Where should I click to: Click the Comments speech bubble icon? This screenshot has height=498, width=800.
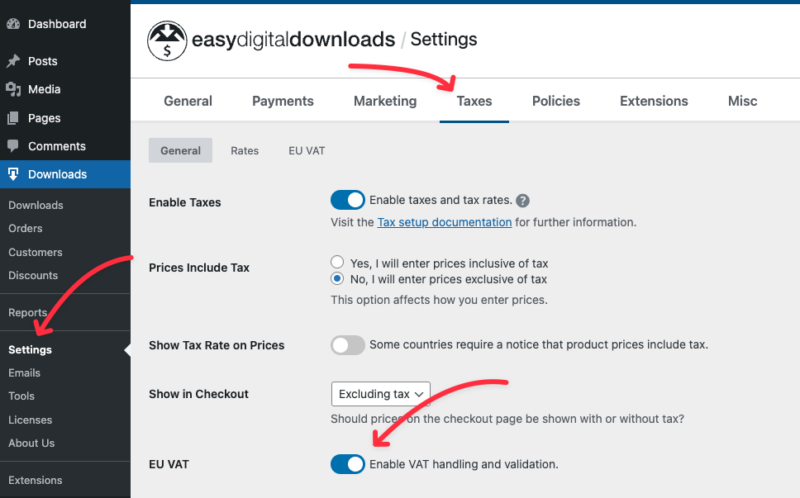tap(13, 146)
